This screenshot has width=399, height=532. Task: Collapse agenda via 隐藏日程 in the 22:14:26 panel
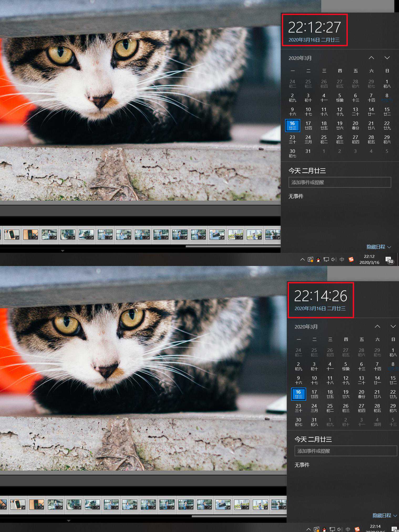385,515
